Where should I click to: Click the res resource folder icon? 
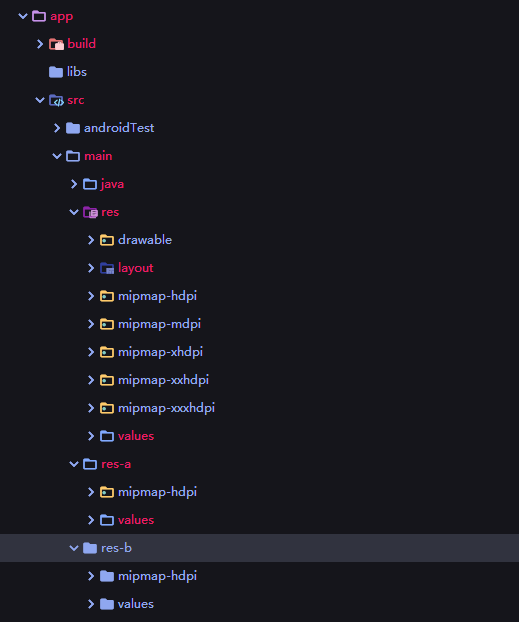point(90,212)
